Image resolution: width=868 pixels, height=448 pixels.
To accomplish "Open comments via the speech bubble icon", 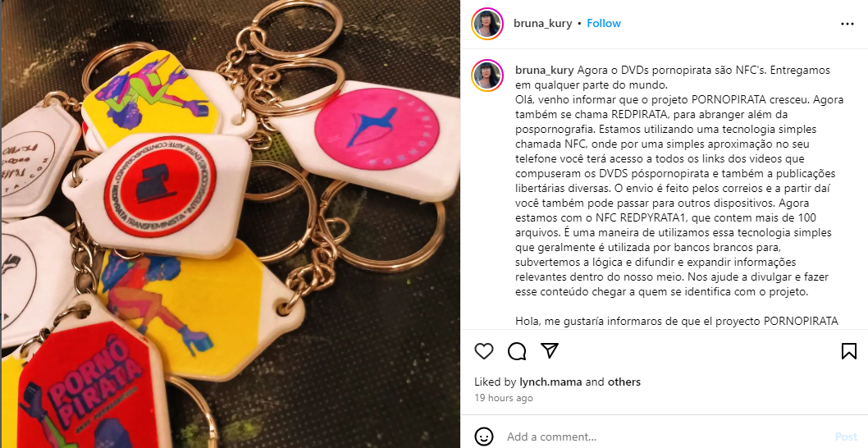I will coord(517,351).
